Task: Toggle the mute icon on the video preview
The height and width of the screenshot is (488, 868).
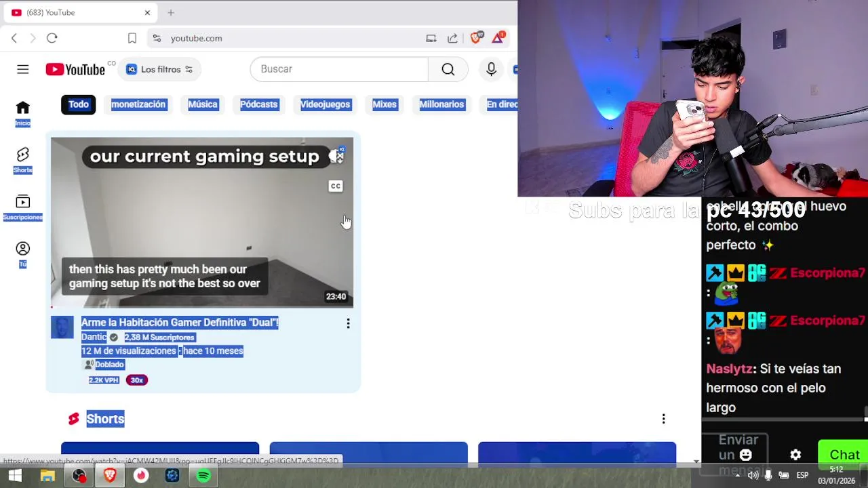Action: tap(336, 157)
